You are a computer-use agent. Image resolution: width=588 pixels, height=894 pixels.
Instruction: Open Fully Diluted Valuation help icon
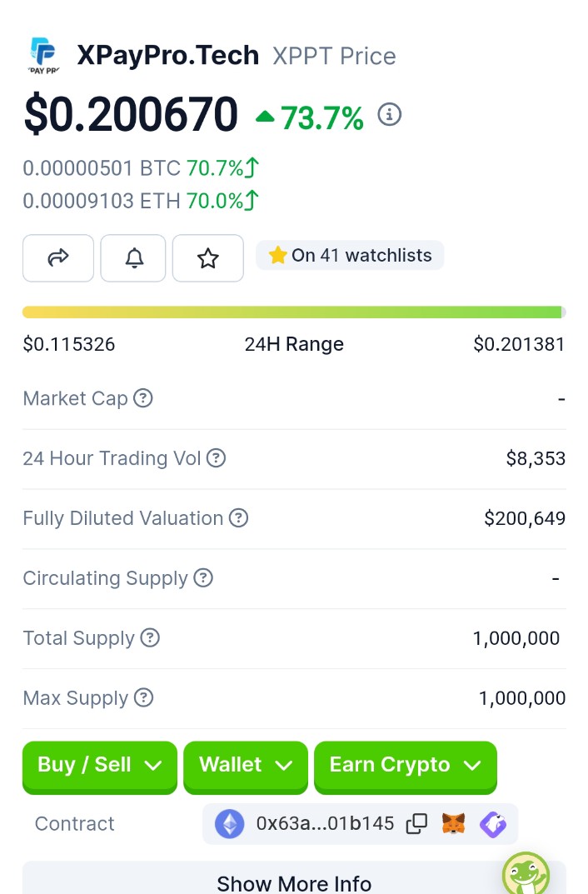(x=238, y=517)
